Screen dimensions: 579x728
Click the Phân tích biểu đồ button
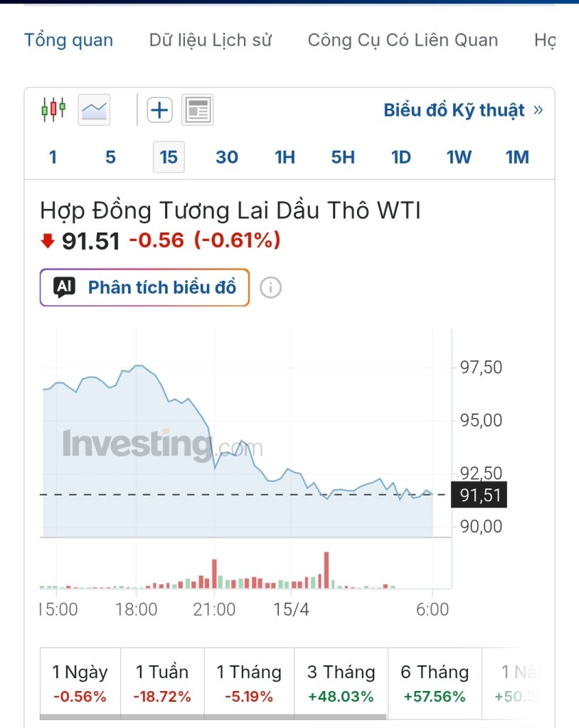tap(144, 287)
